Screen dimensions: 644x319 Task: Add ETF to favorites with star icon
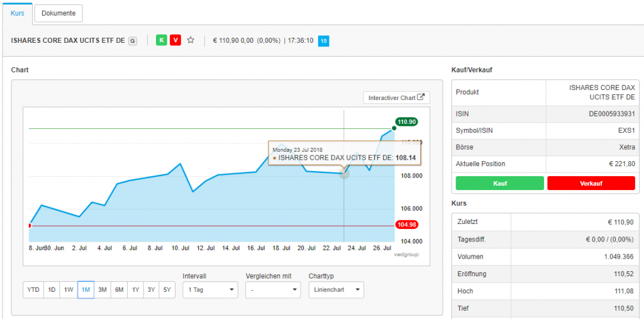click(191, 40)
